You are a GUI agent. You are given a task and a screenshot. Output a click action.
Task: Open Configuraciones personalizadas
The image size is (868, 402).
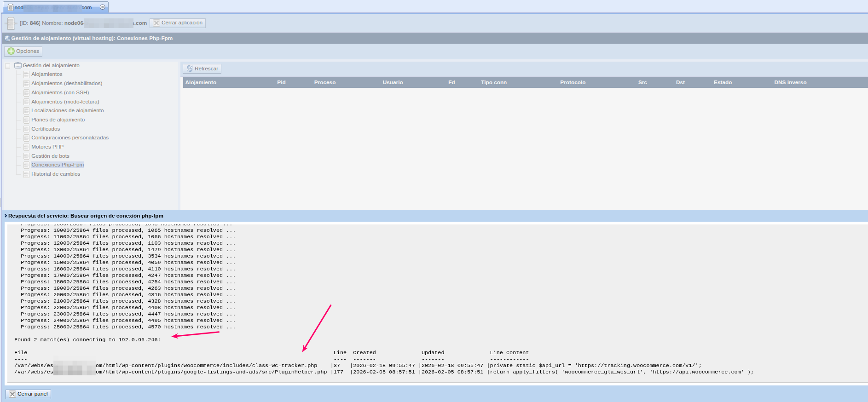(70, 138)
